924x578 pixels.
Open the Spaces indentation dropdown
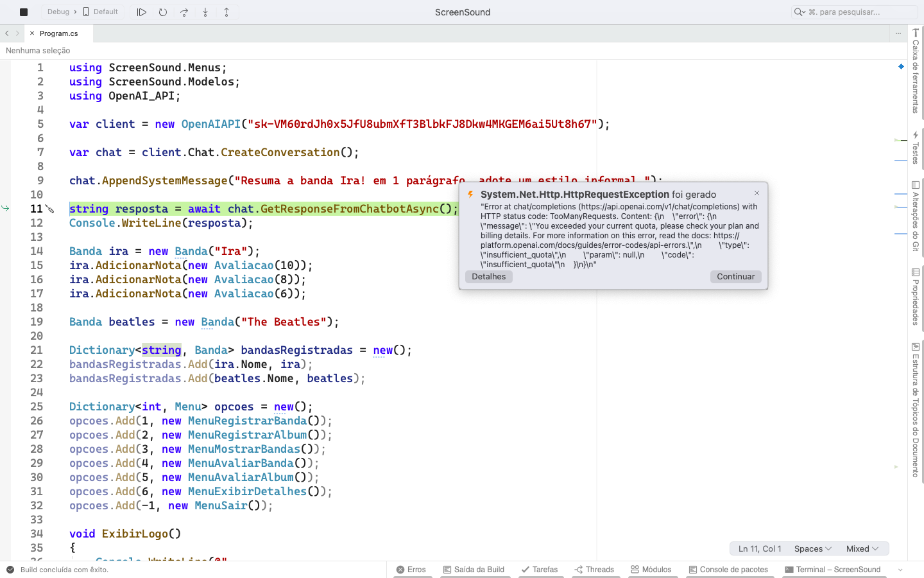pyautogui.click(x=813, y=548)
